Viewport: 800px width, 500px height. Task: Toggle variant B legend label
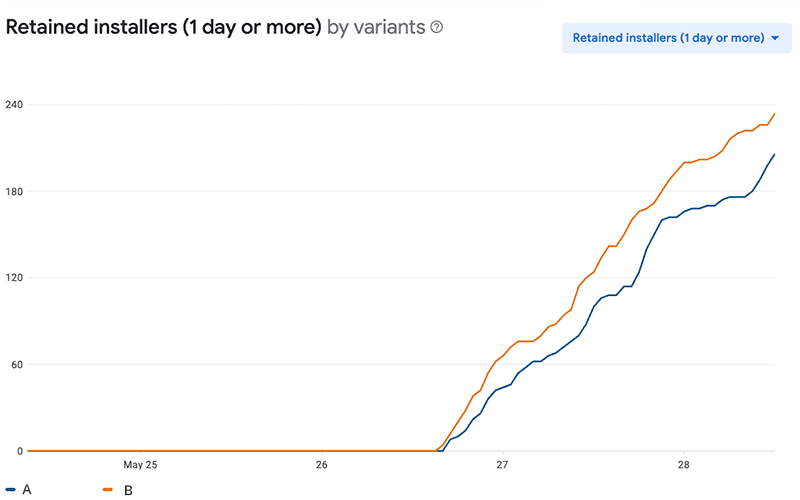[128, 490]
